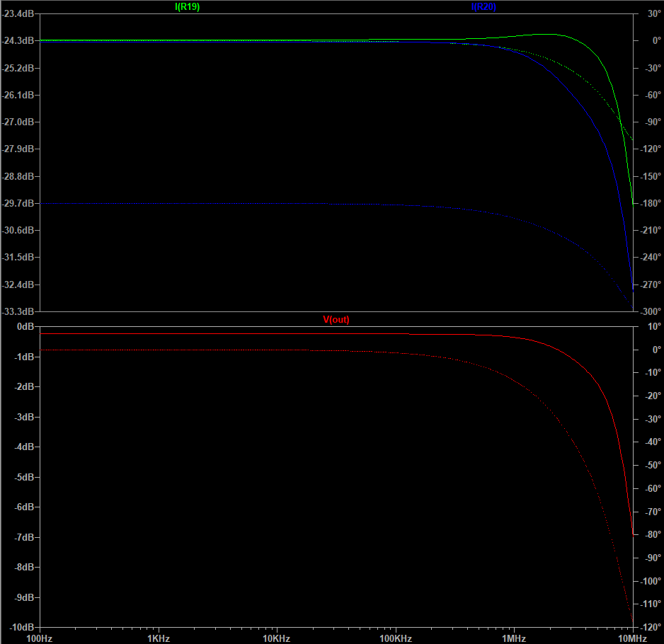Open the 10MHz frequency axis label
This screenshot has height=644, width=664.
pyautogui.click(x=632, y=638)
